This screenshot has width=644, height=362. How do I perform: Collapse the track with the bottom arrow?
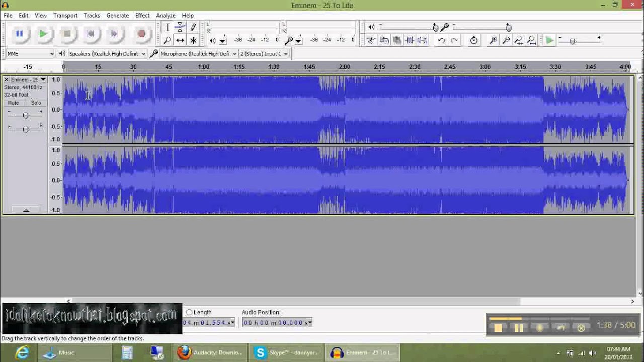coord(26,210)
